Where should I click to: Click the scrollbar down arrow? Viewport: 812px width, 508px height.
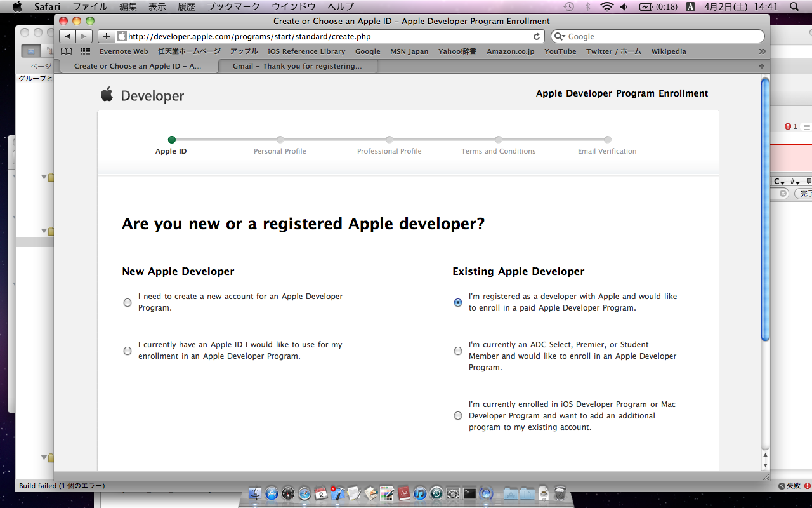pos(765,465)
